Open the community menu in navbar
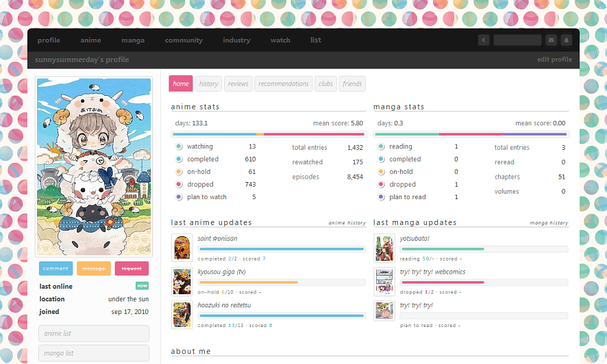The width and height of the screenshot is (607, 364). [x=184, y=40]
